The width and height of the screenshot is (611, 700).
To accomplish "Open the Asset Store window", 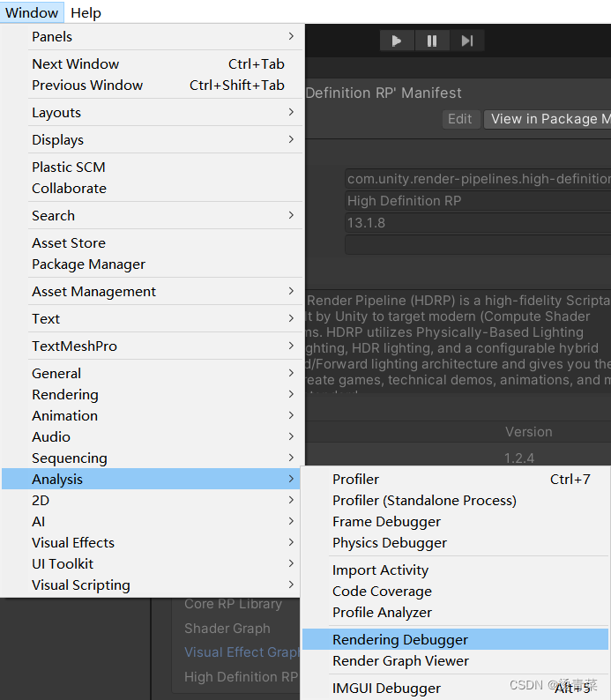I will click(153, 242).
